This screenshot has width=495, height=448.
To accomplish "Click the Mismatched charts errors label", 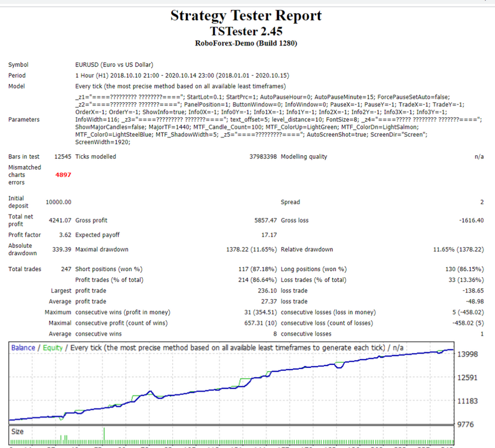I will pos(25,175).
